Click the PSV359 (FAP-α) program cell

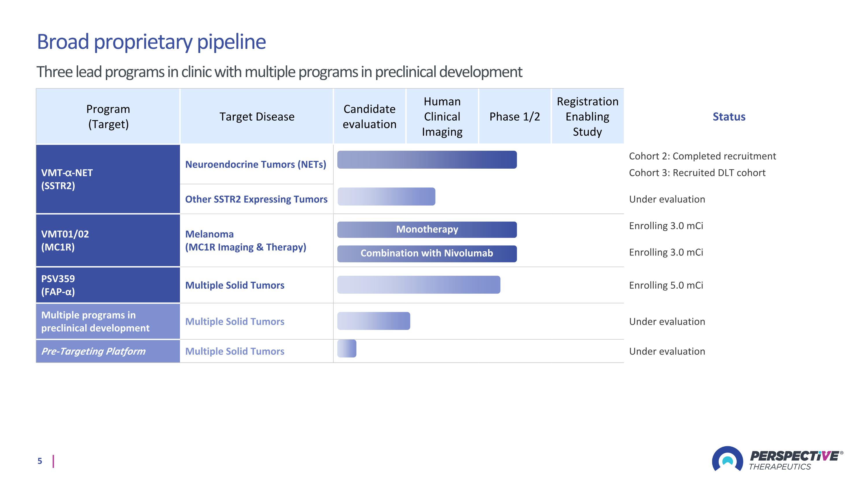pos(108,285)
